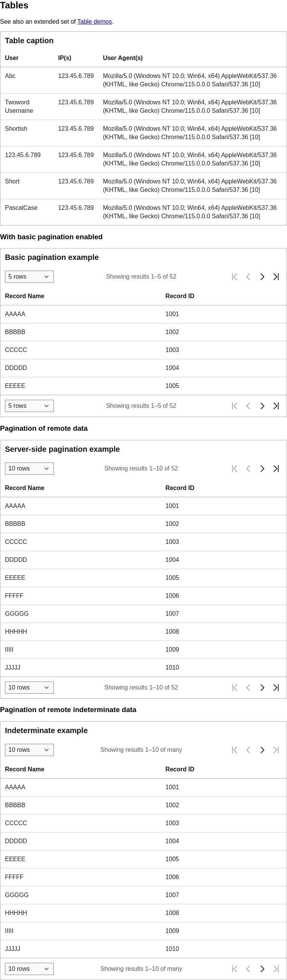Click next page icon below Indeterminate example table
This screenshot has width=287, height=980.
point(262,969)
